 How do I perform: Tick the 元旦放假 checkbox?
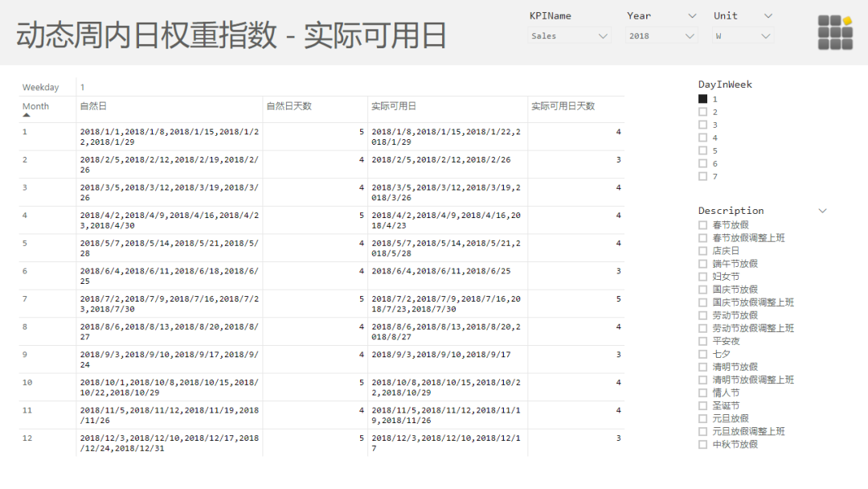(x=703, y=419)
